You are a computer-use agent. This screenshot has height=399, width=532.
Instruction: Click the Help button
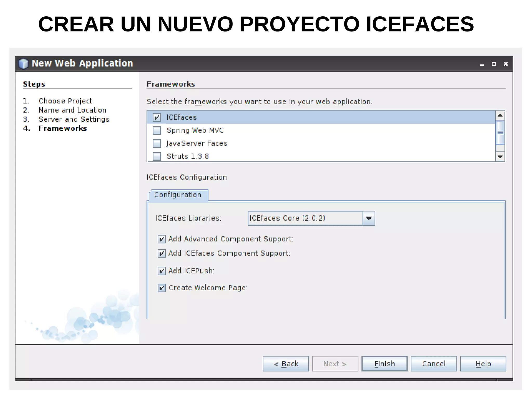pos(483,364)
